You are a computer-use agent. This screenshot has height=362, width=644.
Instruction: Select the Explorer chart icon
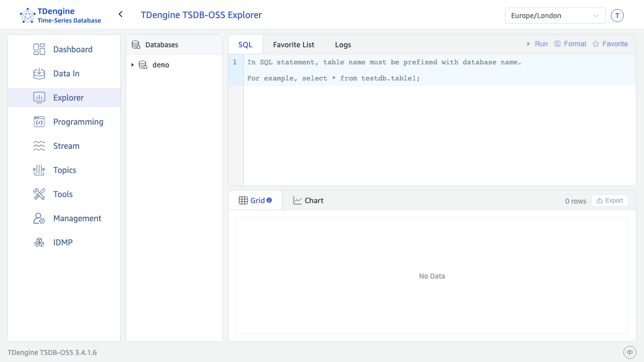click(x=39, y=98)
